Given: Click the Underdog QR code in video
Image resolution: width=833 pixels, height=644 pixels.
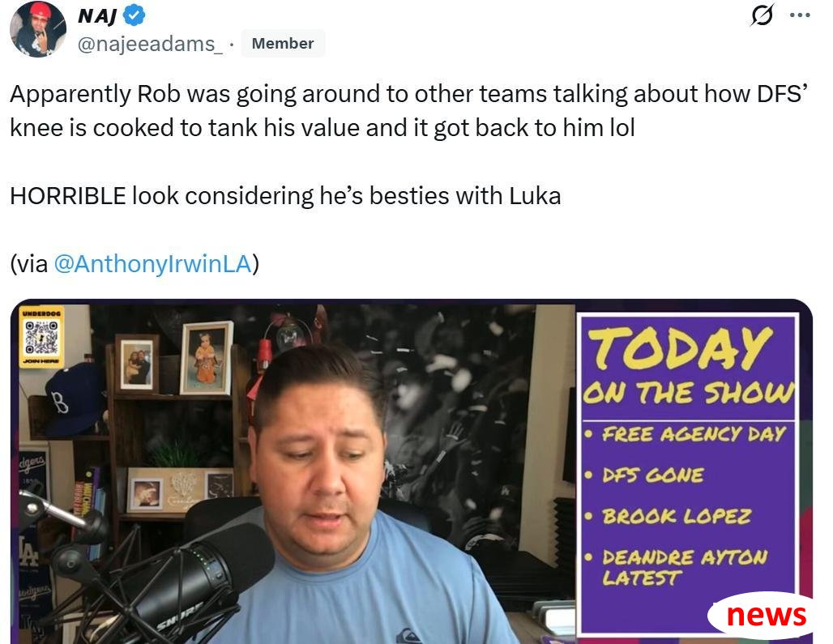Looking at the screenshot, I should tap(41, 337).
